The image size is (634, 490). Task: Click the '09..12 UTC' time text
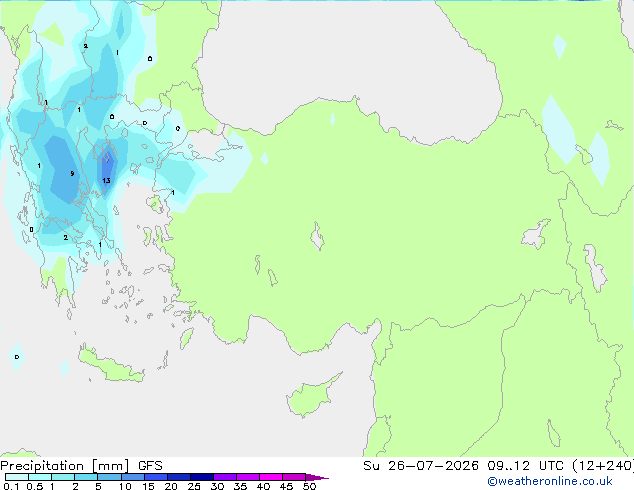(525, 466)
